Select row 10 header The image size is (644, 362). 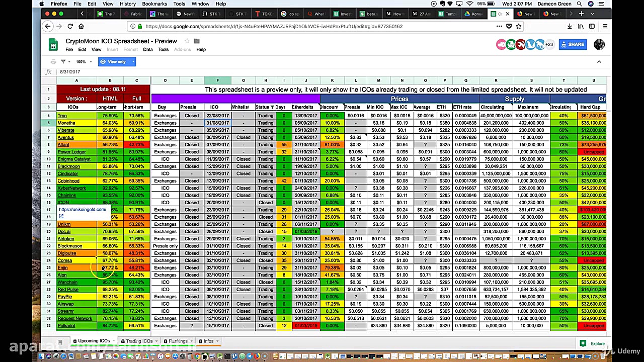coord(49,159)
